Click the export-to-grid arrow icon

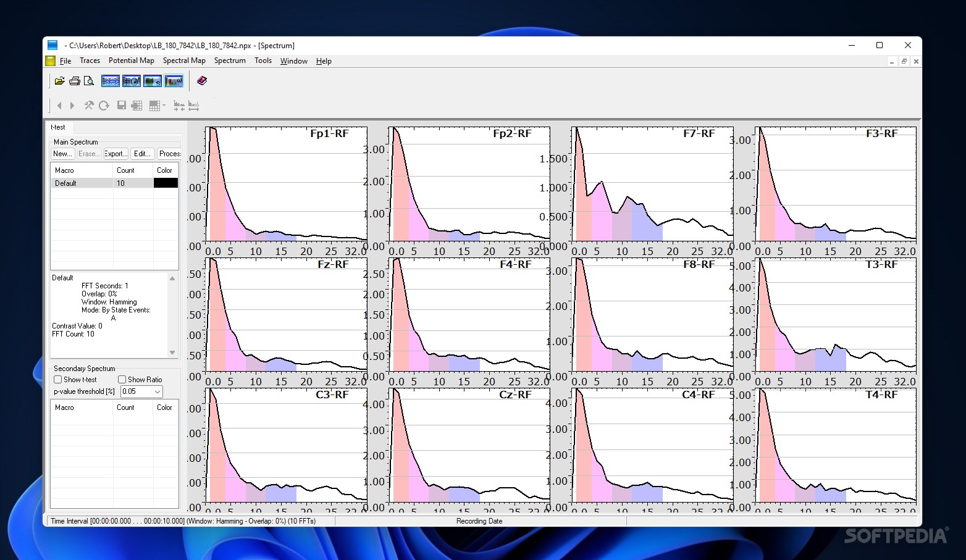point(136,106)
